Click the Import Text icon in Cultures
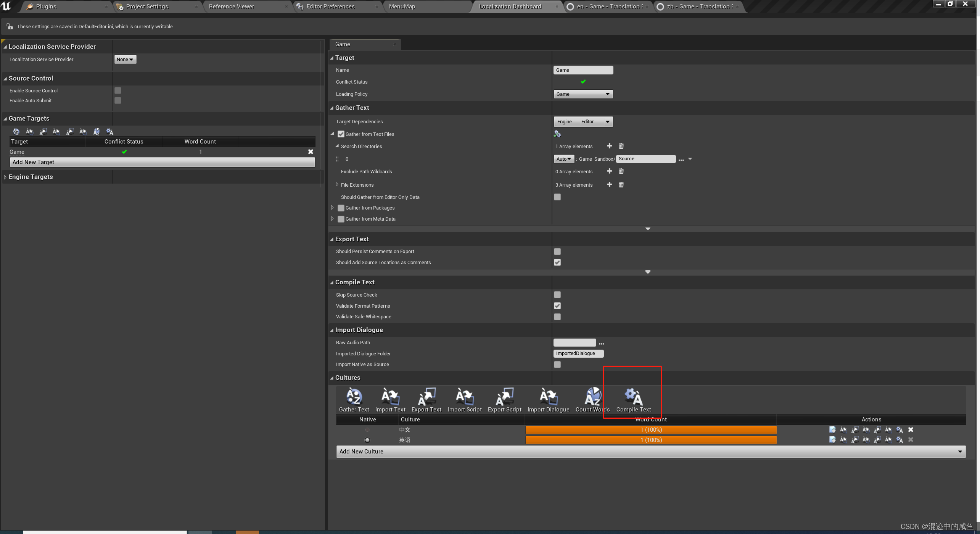 390,397
